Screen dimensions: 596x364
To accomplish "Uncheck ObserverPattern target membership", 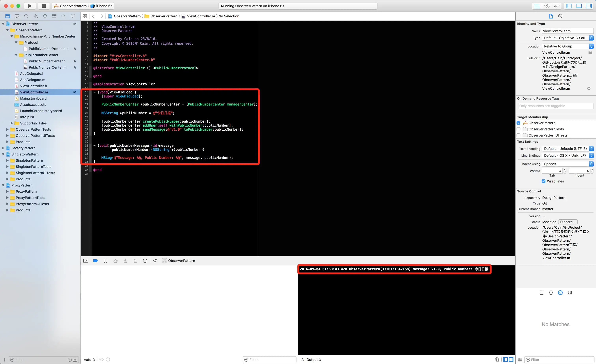I will 518,123.
